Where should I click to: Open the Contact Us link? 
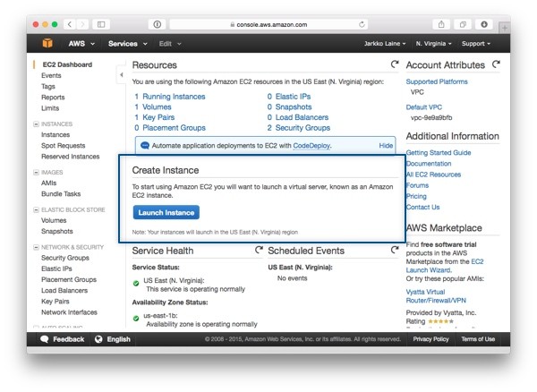tap(422, 207)
